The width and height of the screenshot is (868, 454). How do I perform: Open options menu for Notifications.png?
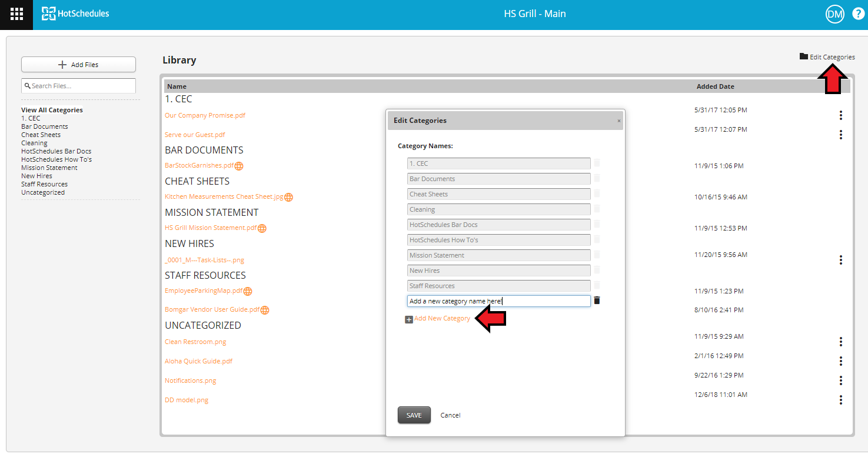pos(841,380)
